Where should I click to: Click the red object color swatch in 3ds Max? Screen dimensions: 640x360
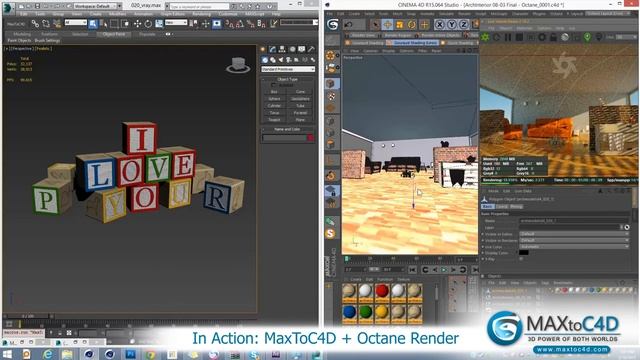(310, 138)
